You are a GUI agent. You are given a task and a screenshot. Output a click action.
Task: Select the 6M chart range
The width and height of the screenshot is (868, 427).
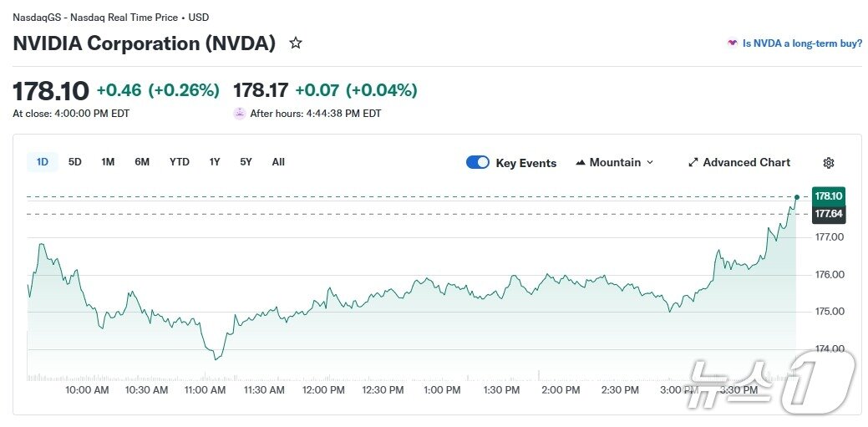142,162
